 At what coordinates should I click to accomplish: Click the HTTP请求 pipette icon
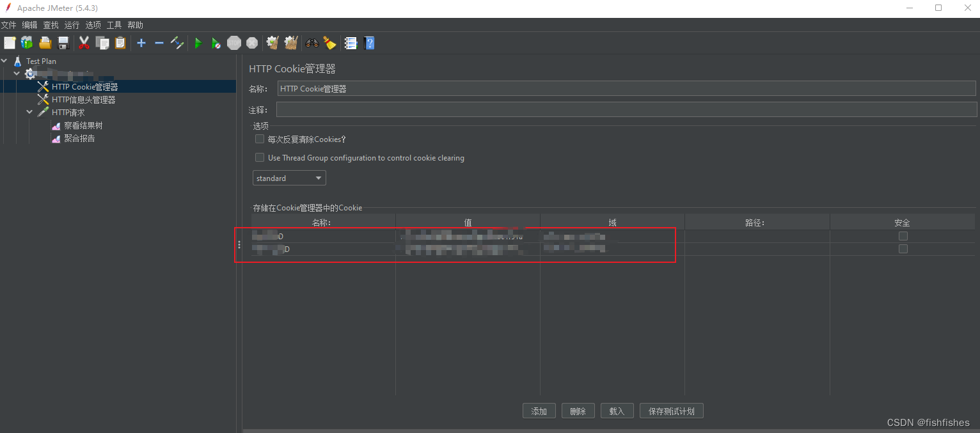[x=43, y=113]
